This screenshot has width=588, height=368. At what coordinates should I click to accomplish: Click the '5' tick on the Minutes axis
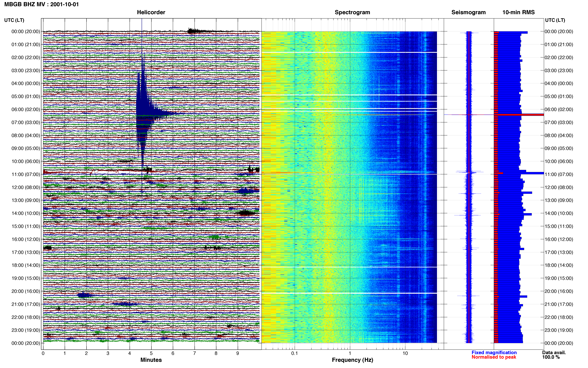[x=151, y=353]
